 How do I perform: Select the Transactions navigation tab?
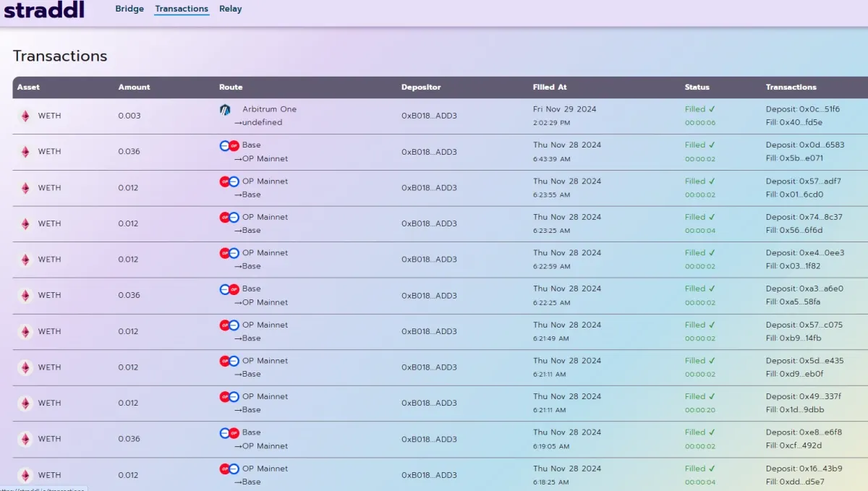[182, 9]
